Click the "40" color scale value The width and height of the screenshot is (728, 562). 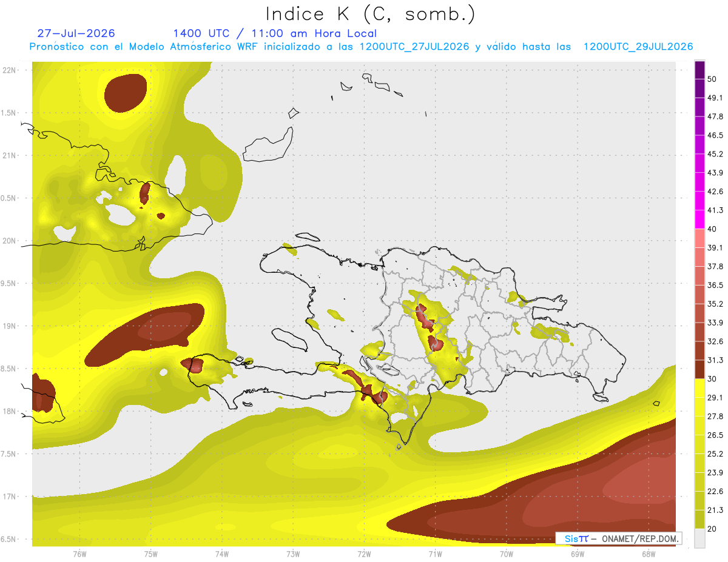coord(712,229)
